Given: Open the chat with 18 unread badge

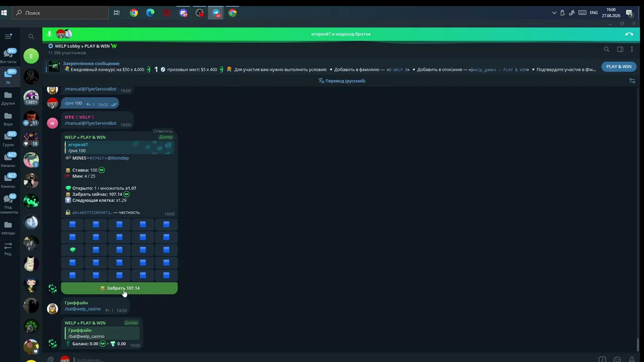Looking at the screenshot, I should (x=31, y=139).
